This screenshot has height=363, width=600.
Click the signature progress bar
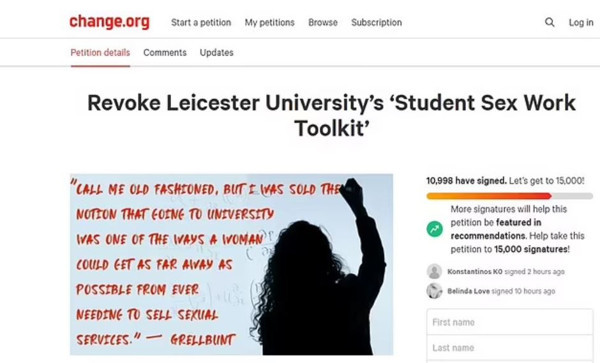pos(510,196)
